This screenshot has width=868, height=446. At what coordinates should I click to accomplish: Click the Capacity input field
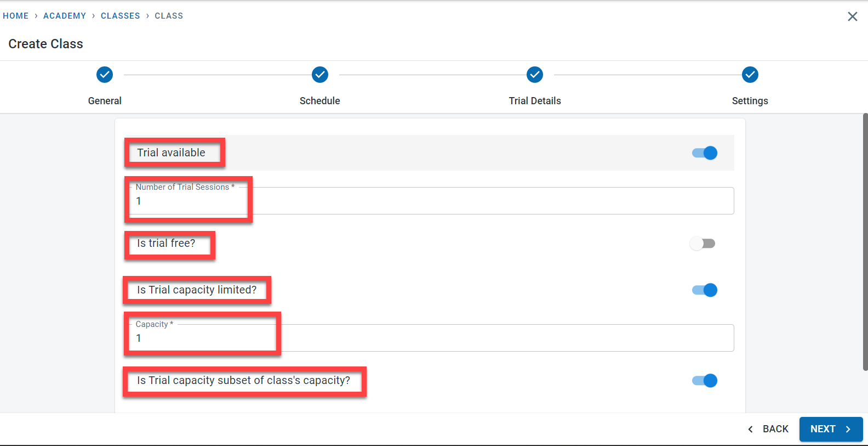(433, 338)
